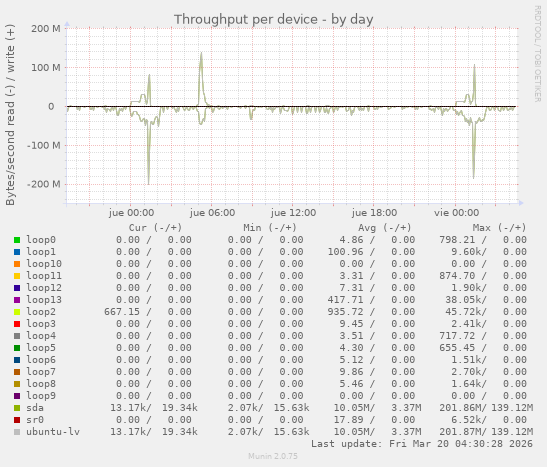
Task: Click the 'Munin 2.0.75' footer text
Action: [x=273, y=456]
